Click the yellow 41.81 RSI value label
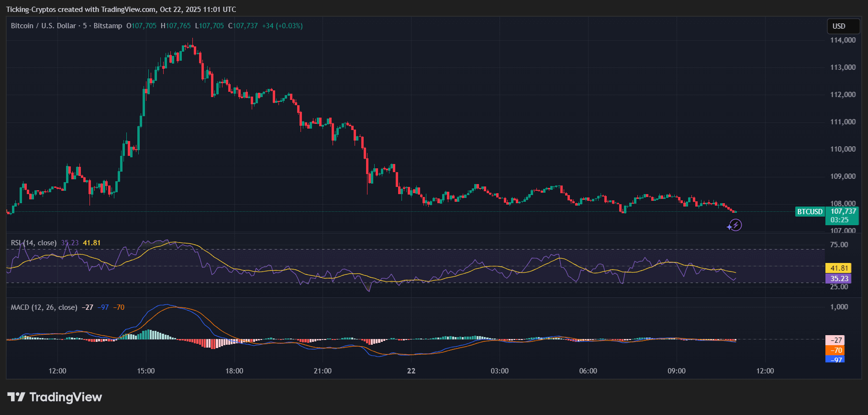The image size is (868, 415). tap(838, 268)
